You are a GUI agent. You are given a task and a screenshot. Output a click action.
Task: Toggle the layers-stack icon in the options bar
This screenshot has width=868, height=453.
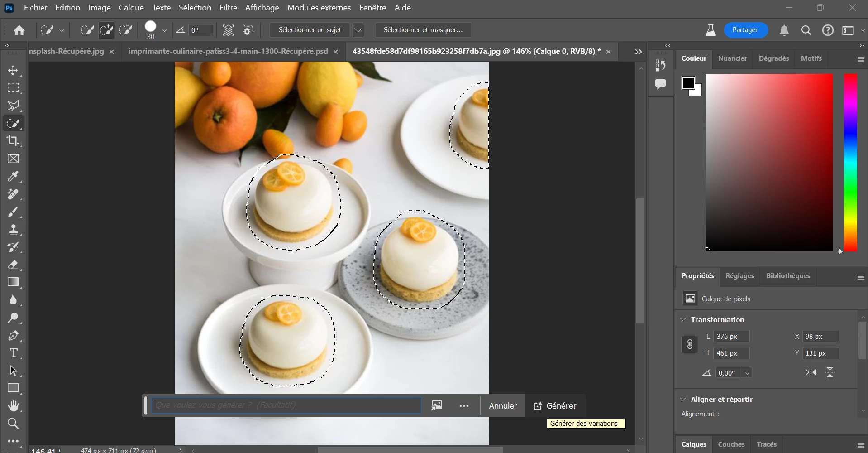click(x=229, y=30)
